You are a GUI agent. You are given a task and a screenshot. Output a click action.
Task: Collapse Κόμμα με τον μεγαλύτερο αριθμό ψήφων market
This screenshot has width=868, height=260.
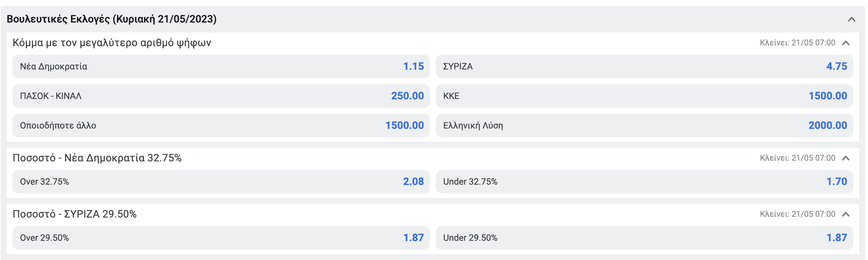[845, 43]
